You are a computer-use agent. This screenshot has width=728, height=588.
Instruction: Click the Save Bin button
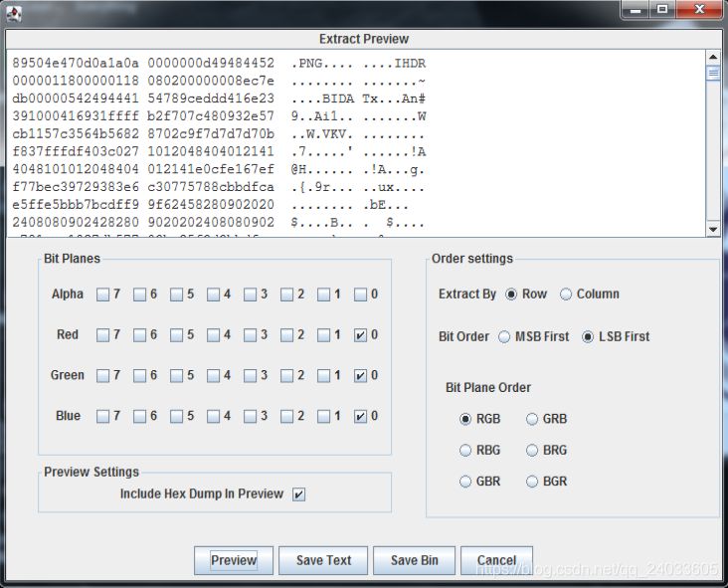coord(414,560)
